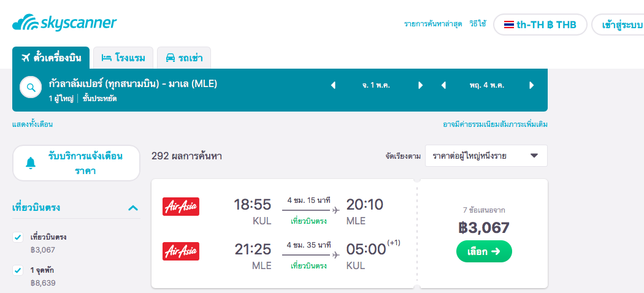Viewport: 644px width, 293px height.
Task: Click the เข้าสู่ระบบ login button
Action: 619,25
